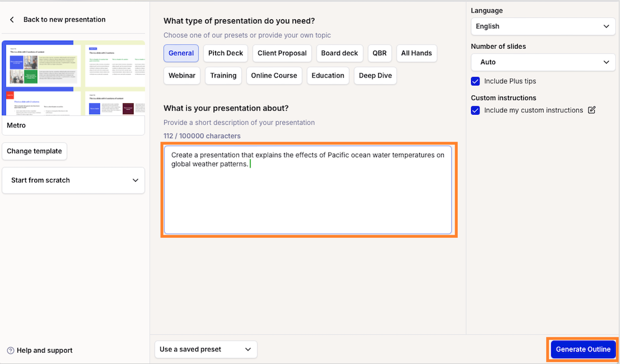Go back to new presentation link
Image resolution: width=620 pixels, height=364 pixels.
pos(64,20)
